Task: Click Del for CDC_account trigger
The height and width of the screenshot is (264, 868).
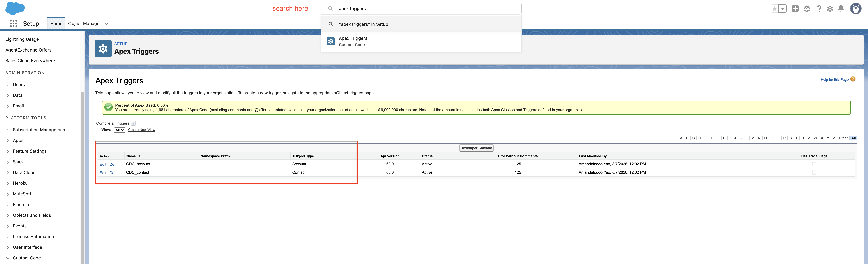Action: (x=112, y=164)
